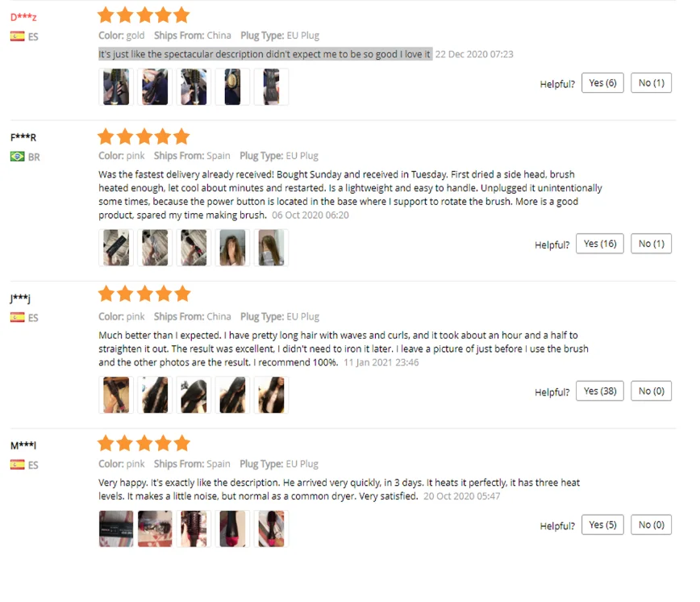This screenshot has height=602, width=700.
Task: Click No (1) on F***R's review
Action: (651, 244)
